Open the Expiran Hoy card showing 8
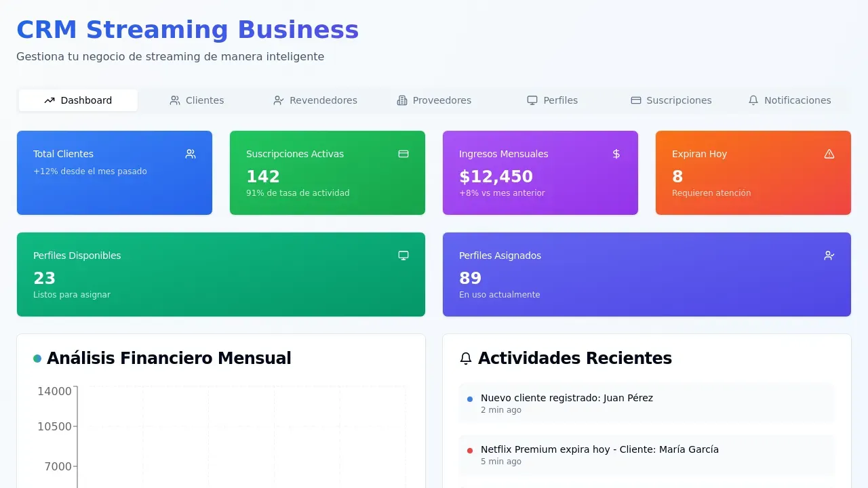The image size is (868, 488). 753,173
